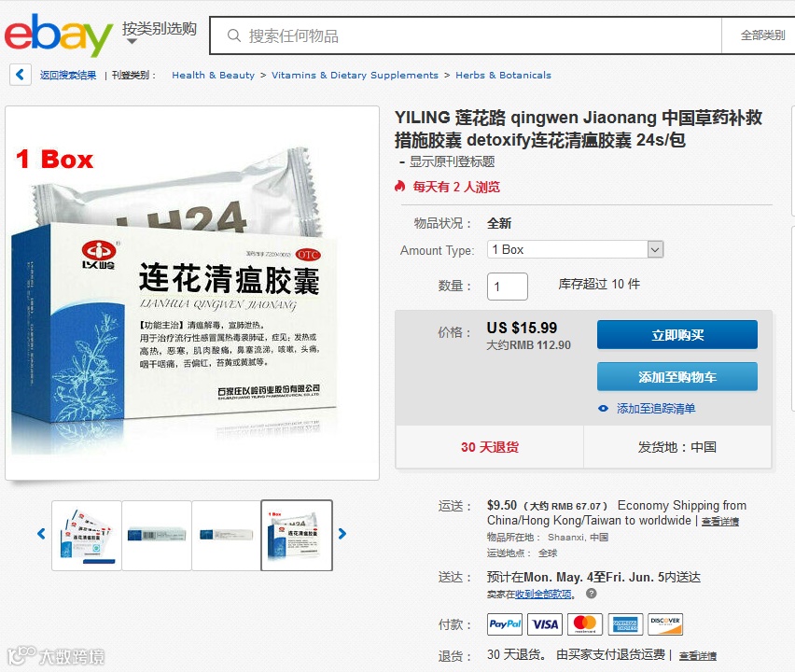795x672 pixels.
Task: Show previous thumbnails with left arrow
Action: pos(42,534)
